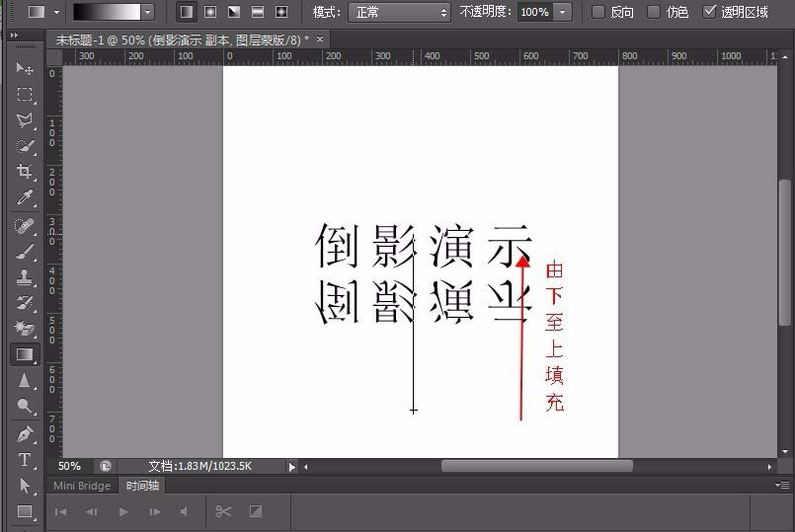Click the gradient preview swatch
Image resolution: width=795 pixels, height=532 pixels.
click(107, 12)
